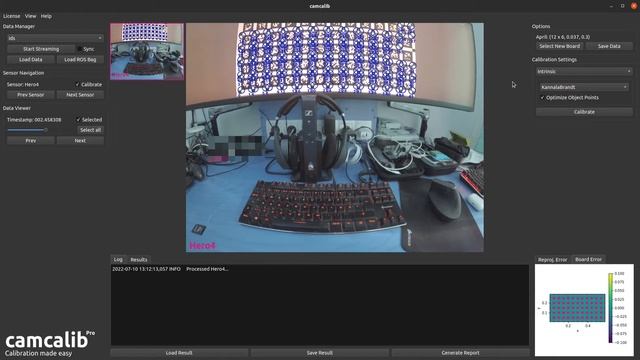Click the Load Data button
This screenshot has height=360, width=640.
31,60
